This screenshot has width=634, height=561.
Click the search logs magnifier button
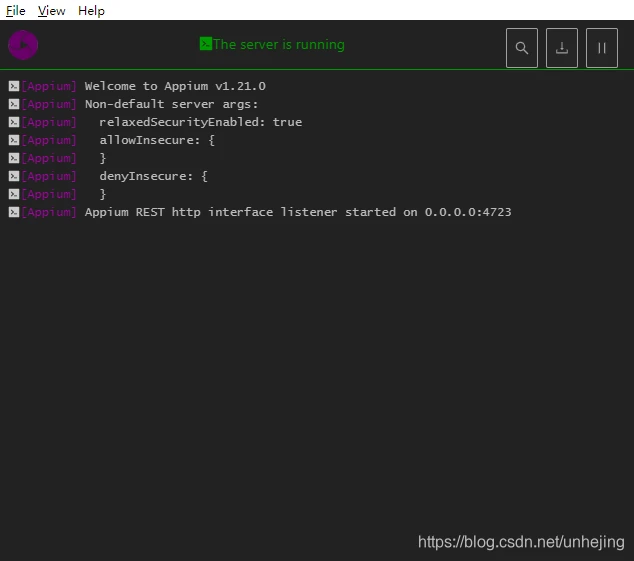pos(522,48)
